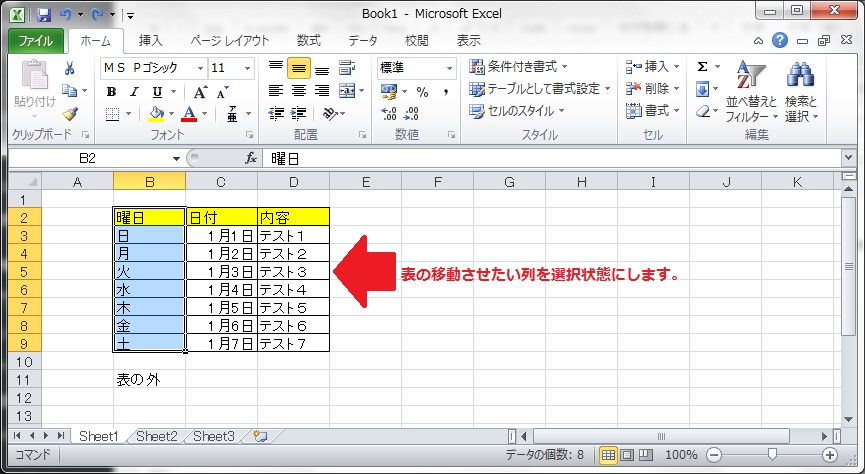Screen dimensions: 865x474
Task: Click the insert new worksheet icon
Action: (260, 436)
